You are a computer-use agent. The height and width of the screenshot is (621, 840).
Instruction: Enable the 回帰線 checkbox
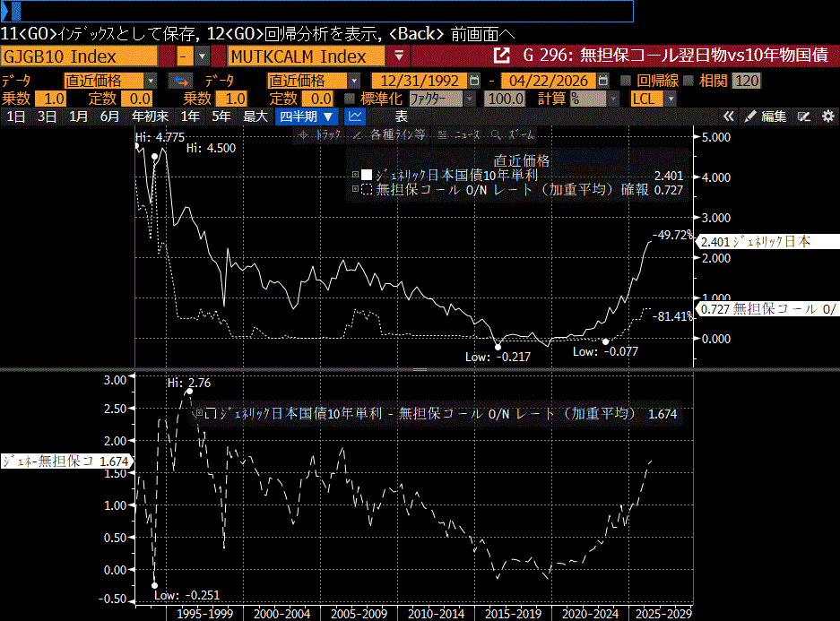[628, 81]
